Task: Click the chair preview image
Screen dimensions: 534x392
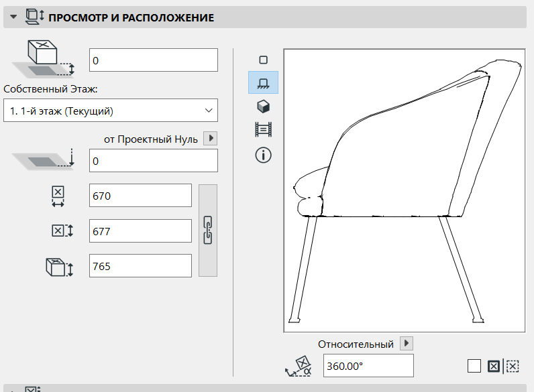Action: [x=403, y=191]
